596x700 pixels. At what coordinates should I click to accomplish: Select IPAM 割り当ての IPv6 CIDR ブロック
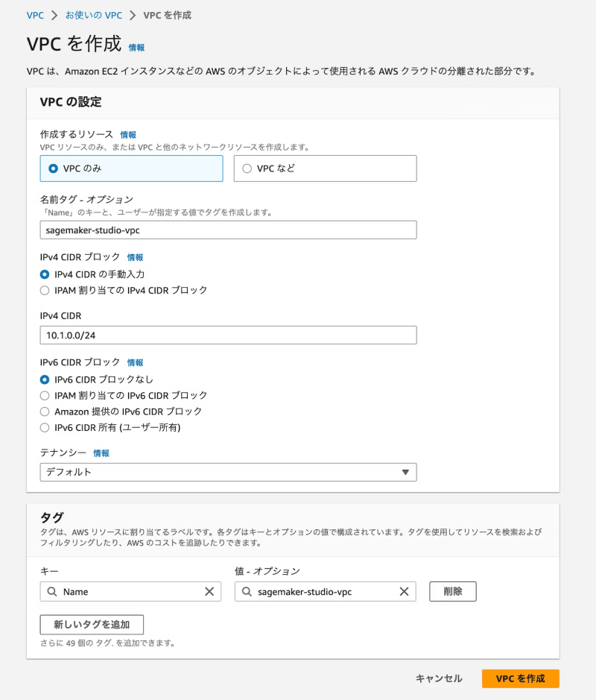click(45, 396)
